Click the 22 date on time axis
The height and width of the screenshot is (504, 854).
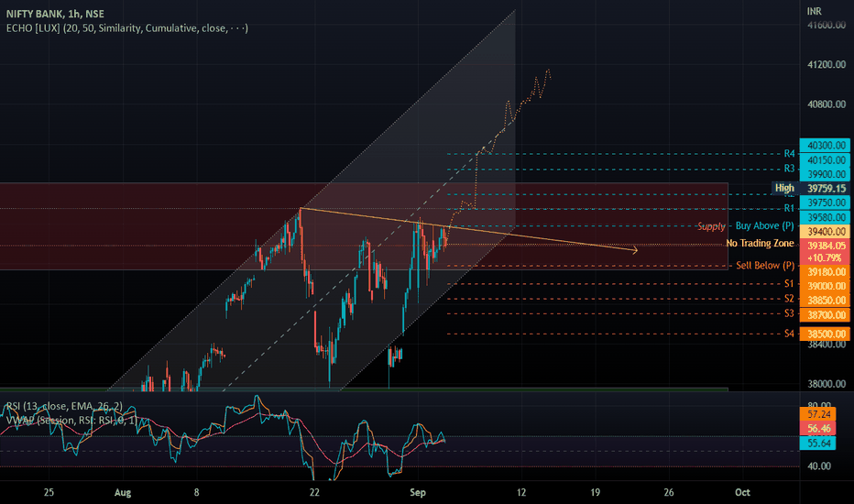click(314, 493)
